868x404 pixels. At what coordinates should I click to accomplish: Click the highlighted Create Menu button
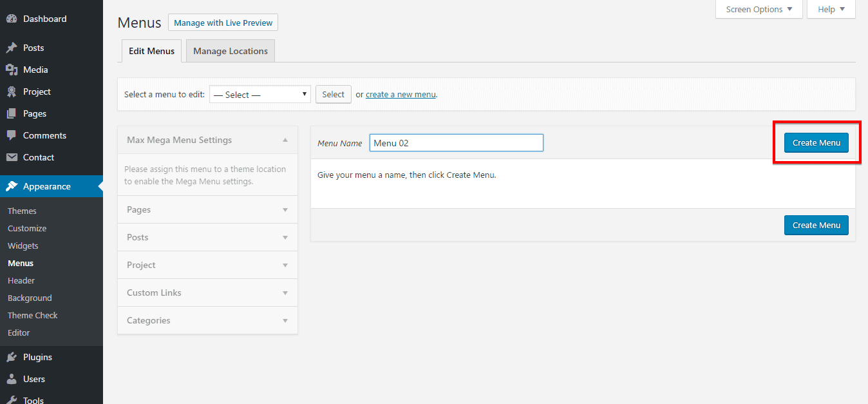816,142
